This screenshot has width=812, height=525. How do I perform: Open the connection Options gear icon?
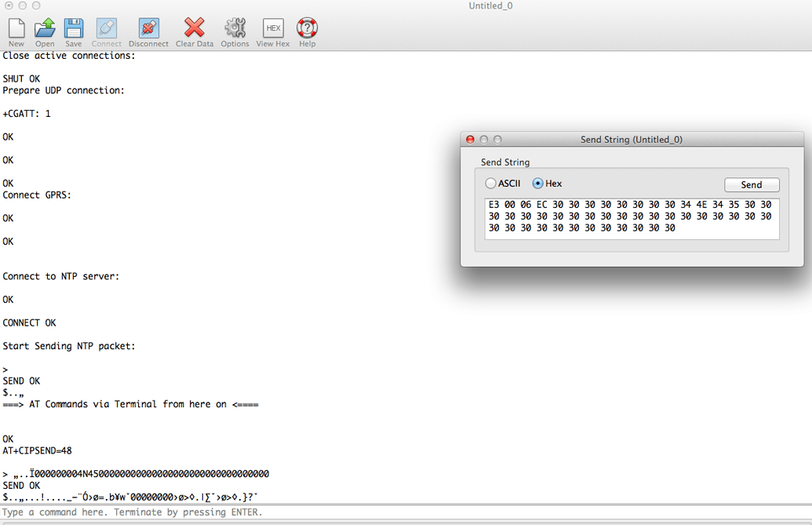(x=235, y=30)
